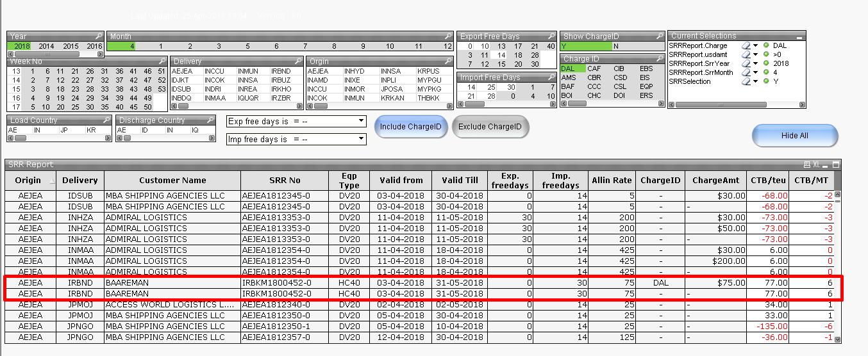This screenshot has width=868, height=356.
Task: Click the search icon in Year listbox
Action: click(99, 36)
